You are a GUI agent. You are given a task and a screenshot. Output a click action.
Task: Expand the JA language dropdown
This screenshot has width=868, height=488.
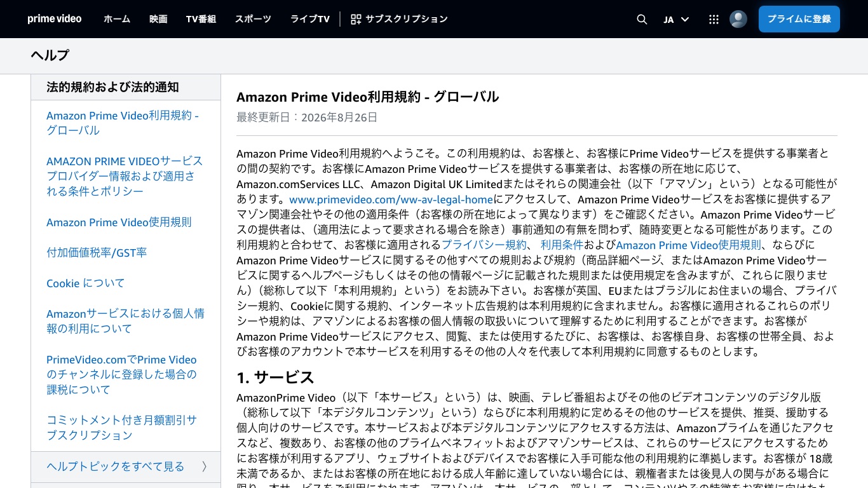pyautogui.click(x=676, y=19)
